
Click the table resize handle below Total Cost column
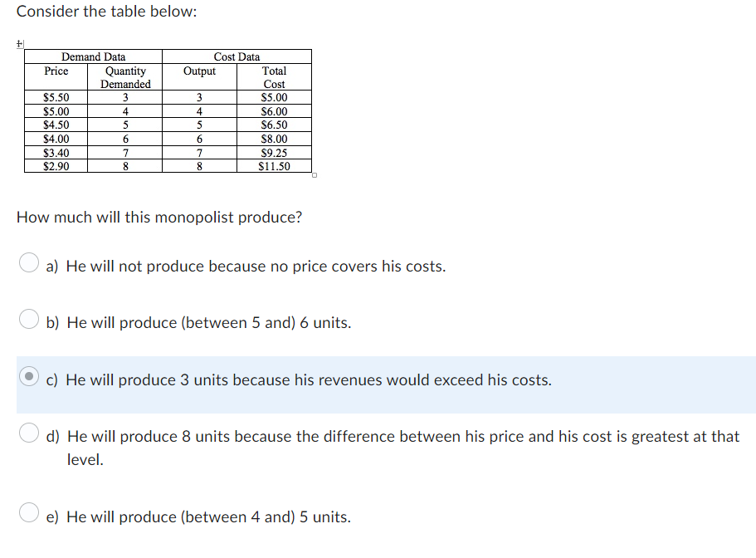tap(313, 175)
